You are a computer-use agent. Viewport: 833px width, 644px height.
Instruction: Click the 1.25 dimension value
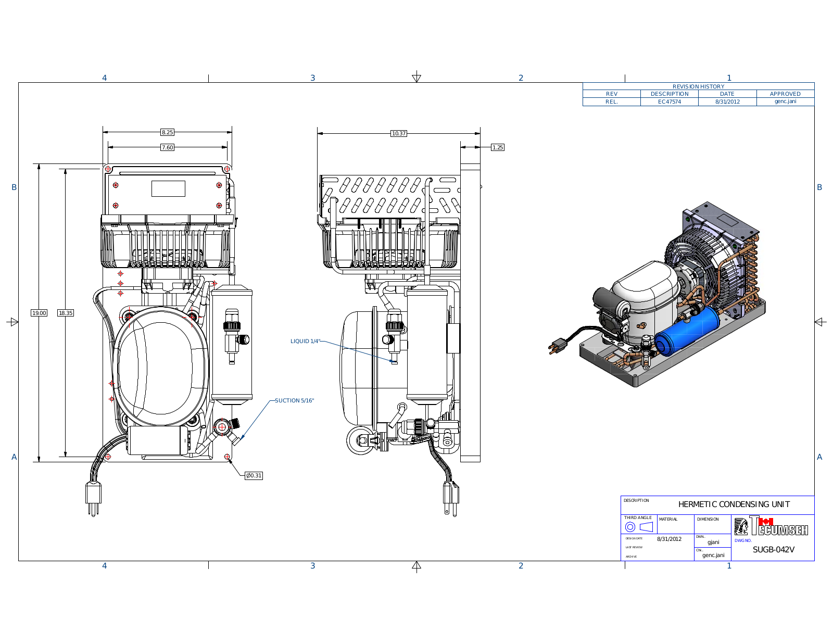click(x=498, y=147)
